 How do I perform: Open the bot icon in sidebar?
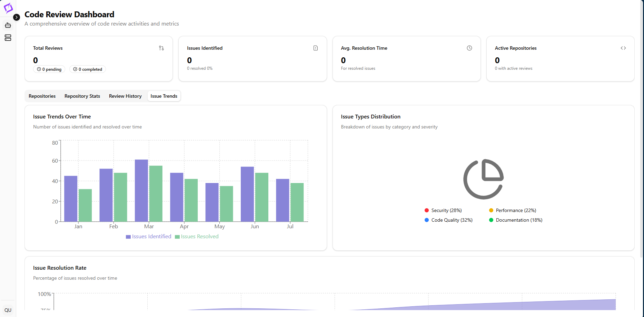8,25
